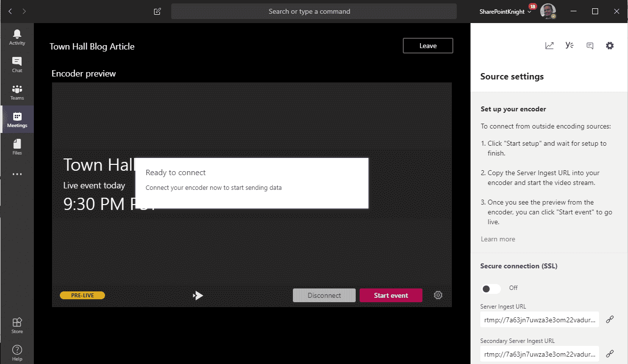Click the Town Hall Blog Article title
This screenshot has height=364, width=628.
92,47
